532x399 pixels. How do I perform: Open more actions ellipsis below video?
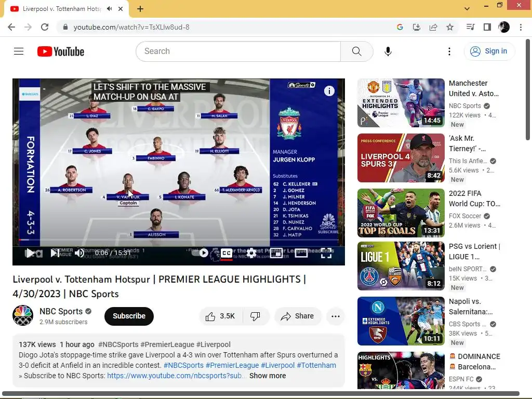[x=336, y=316]
